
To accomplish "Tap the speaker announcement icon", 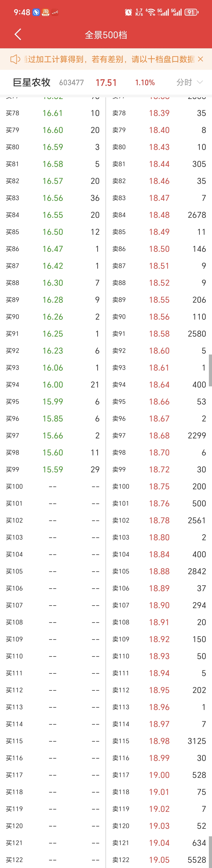I will point(15,59).
